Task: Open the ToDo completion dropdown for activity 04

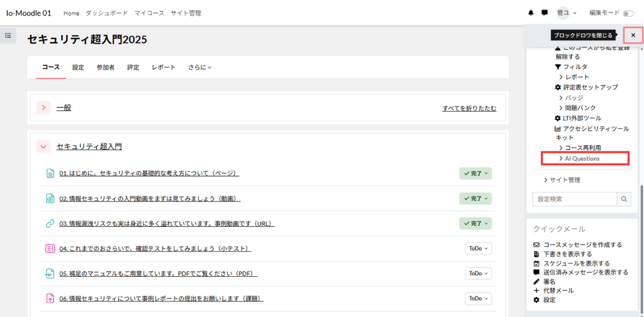Action: tap(478, 248)
